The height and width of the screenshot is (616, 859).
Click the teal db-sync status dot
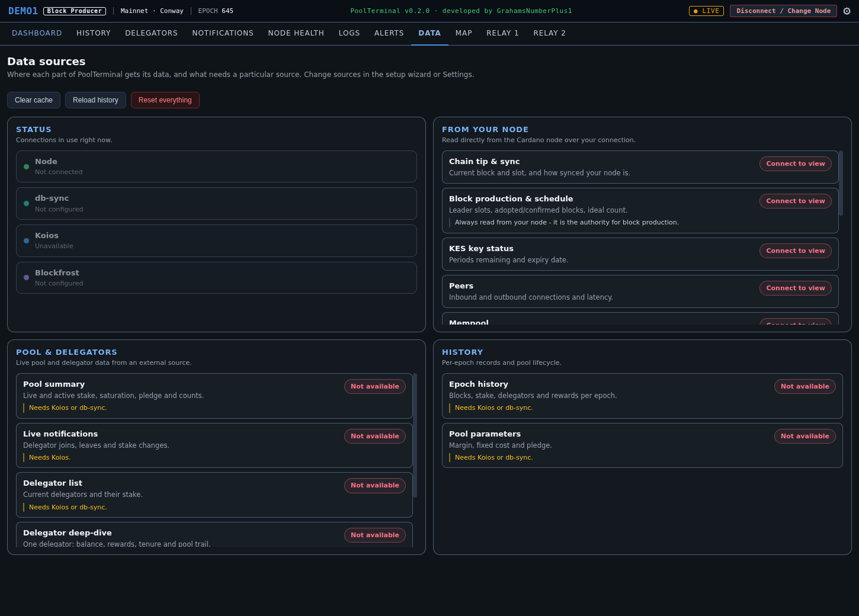point(26,204)
